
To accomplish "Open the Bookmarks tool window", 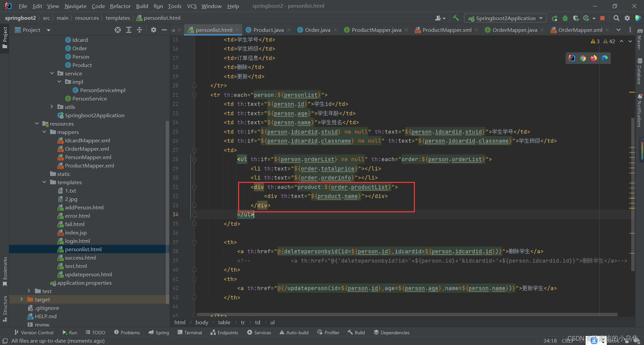I will coord(5,271).
